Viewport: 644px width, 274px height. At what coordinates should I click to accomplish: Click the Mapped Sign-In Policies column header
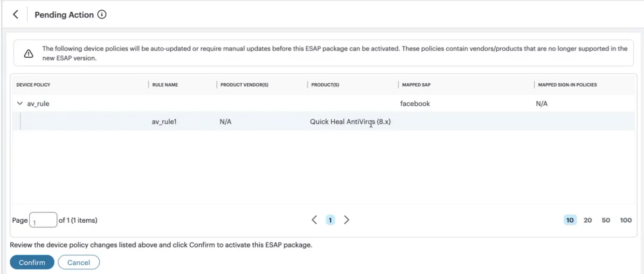568,85
